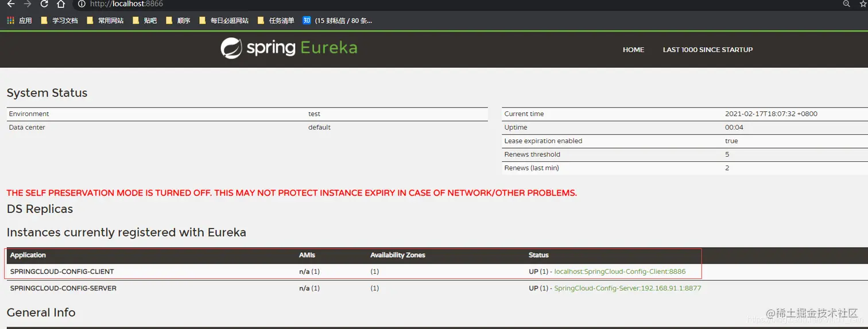The width and height of the screenshot is (868, 329).
Task: Open the localhost:SpringCloud-Config-Client:8886 instance link
Action: tap(620, 272)
